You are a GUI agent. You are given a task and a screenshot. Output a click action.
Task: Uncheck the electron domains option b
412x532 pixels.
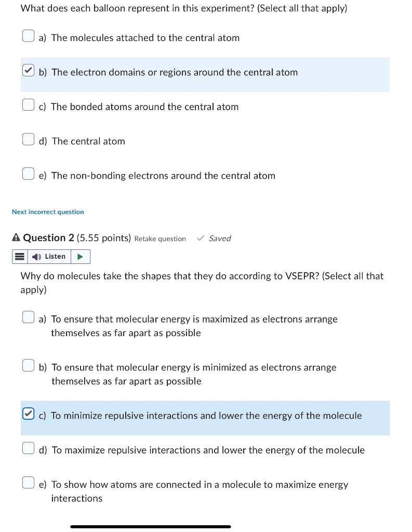(x=28, y=70)
